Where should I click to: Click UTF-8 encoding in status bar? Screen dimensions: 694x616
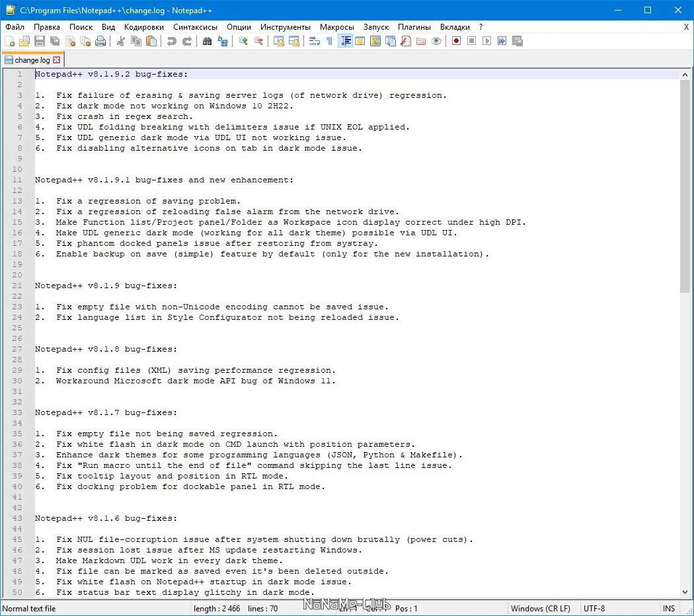(x=594, y=609)
